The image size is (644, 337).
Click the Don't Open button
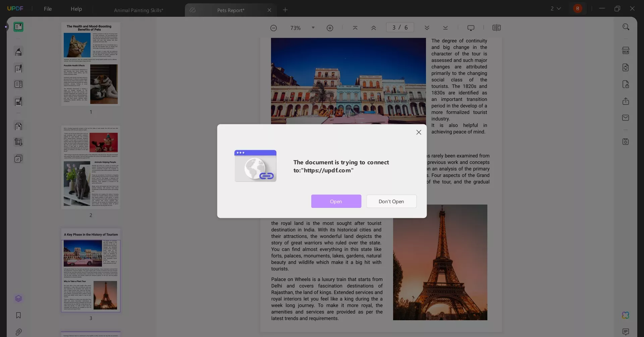point(391,201)
